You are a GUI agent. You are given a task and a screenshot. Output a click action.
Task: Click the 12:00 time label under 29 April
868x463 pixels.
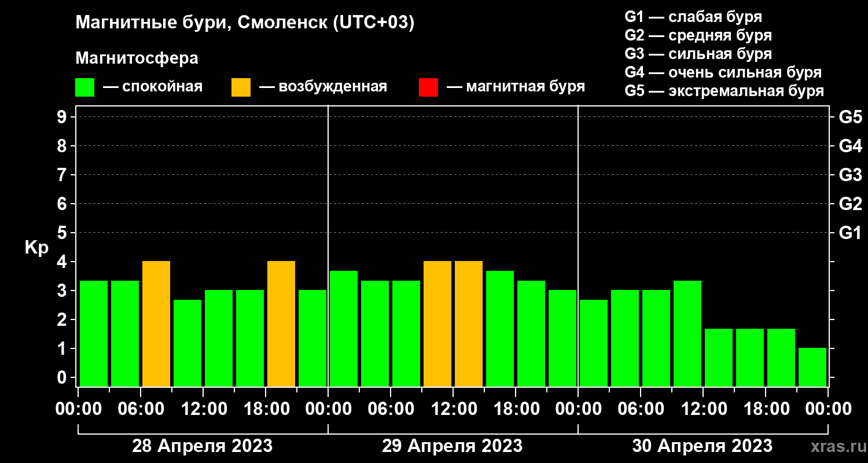point(453,409)
